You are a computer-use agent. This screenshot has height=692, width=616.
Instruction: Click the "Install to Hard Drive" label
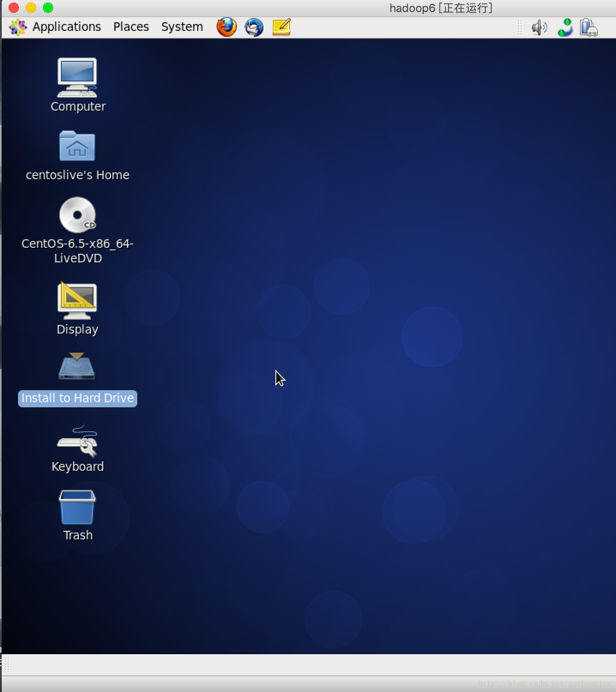[78, 398]
